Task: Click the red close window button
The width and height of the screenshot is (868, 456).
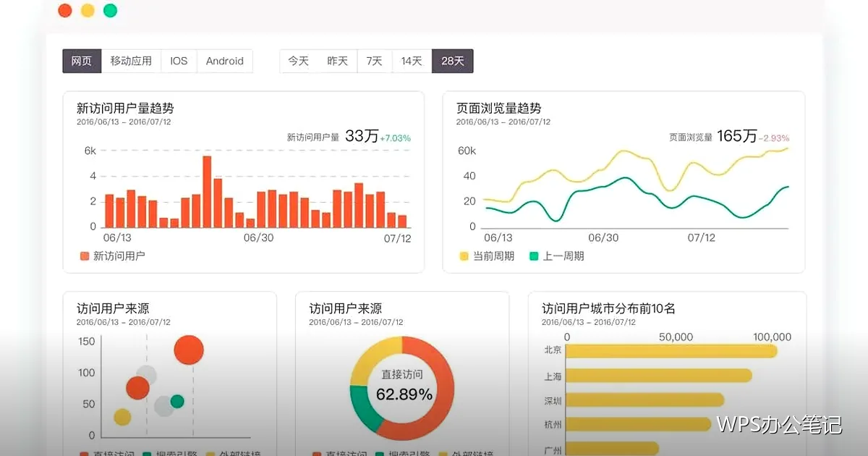Action: tap(65, 10)
